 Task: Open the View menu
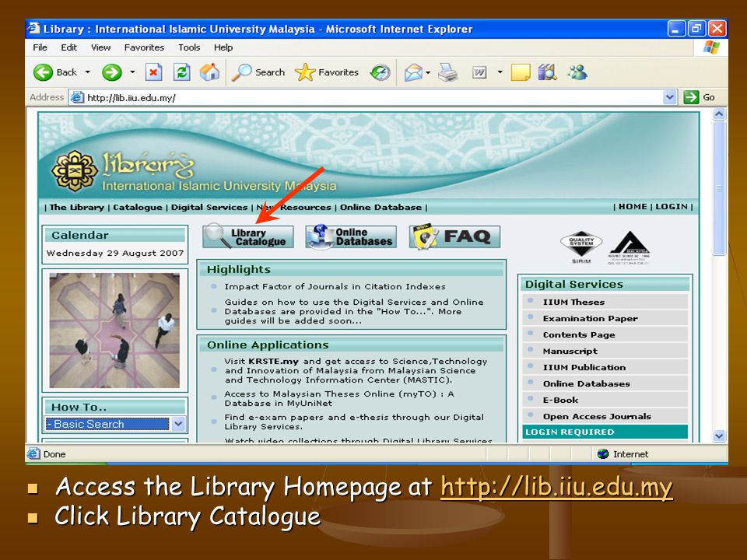100,47
